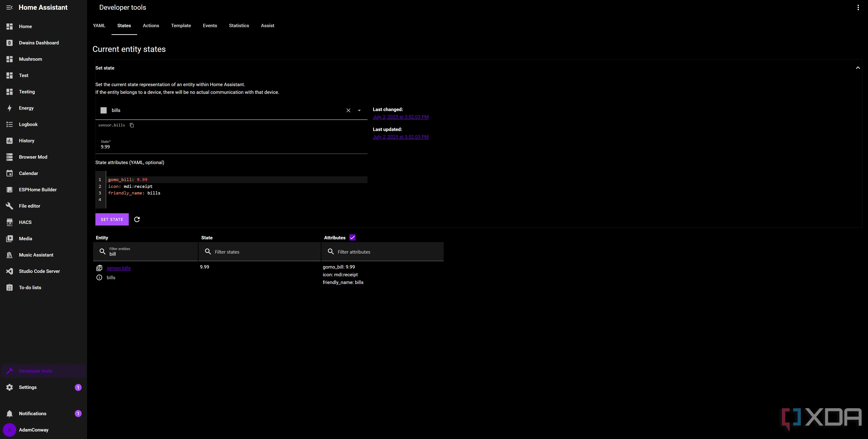The height and width of the screenshot is (439, 868).
Task: Click the Notifications count badge
Action: click(x=78, y=414)
